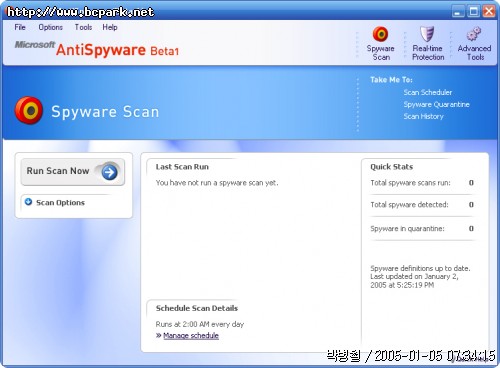
Task: Click the 'Take Me To:' heading
Action: coord(391,80)
